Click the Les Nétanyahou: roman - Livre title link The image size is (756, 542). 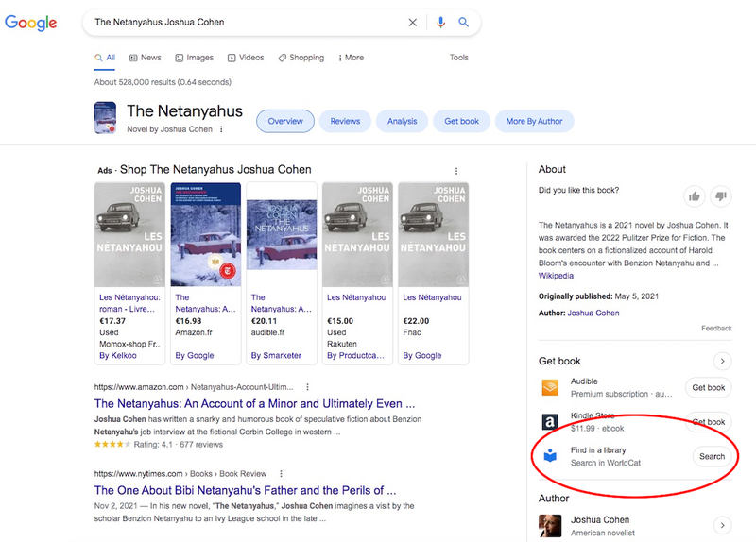coord(129,303)
